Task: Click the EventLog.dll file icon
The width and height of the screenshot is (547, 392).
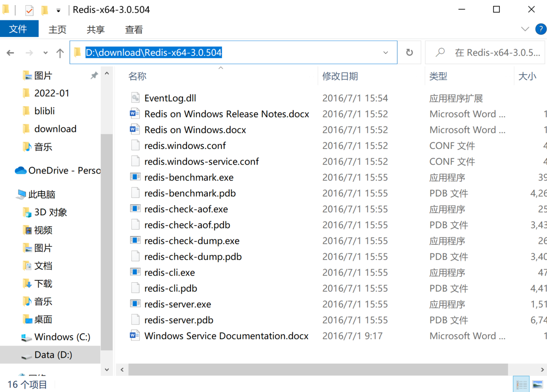Action: [x=135, y=98]
